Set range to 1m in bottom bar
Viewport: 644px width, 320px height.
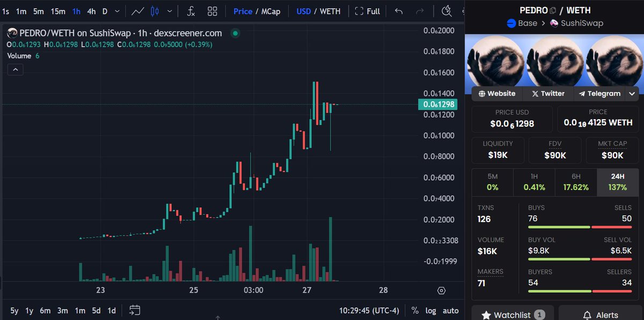coord(80,310)
